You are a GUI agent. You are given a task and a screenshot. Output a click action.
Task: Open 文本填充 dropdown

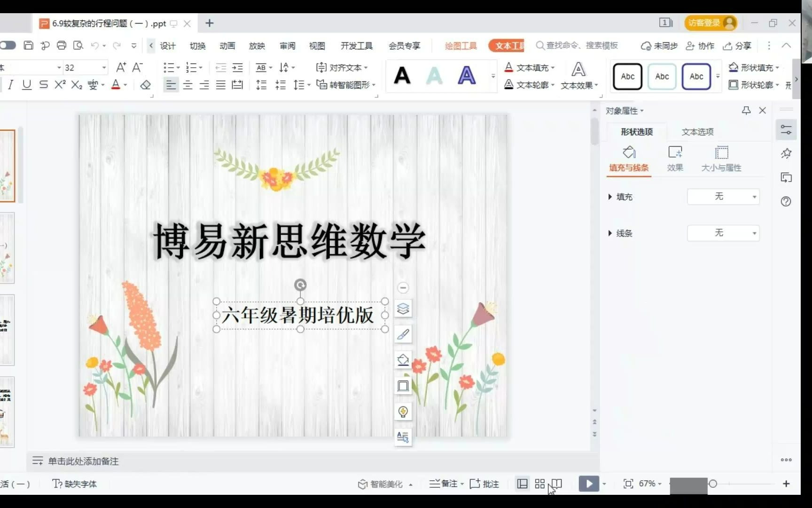[x=530, y=68]
